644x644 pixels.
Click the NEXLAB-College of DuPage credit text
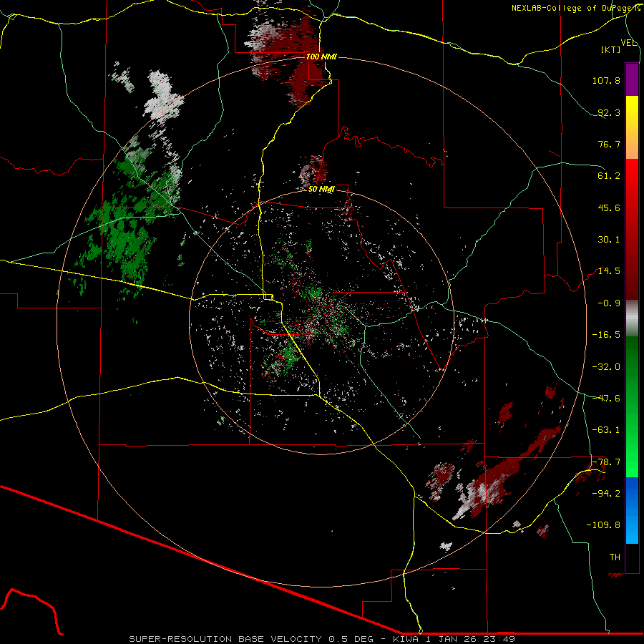(x=575, y=8)
